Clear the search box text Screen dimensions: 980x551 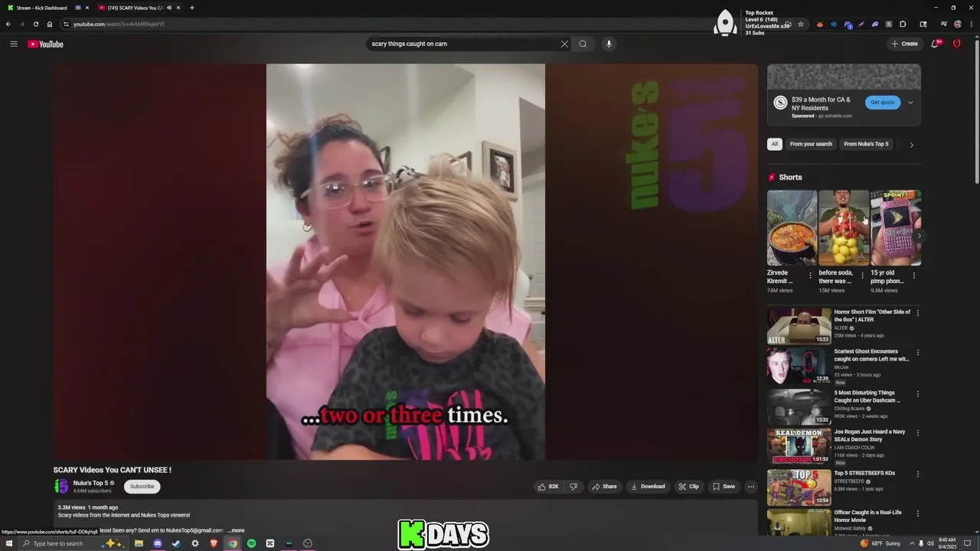[564, 44]
